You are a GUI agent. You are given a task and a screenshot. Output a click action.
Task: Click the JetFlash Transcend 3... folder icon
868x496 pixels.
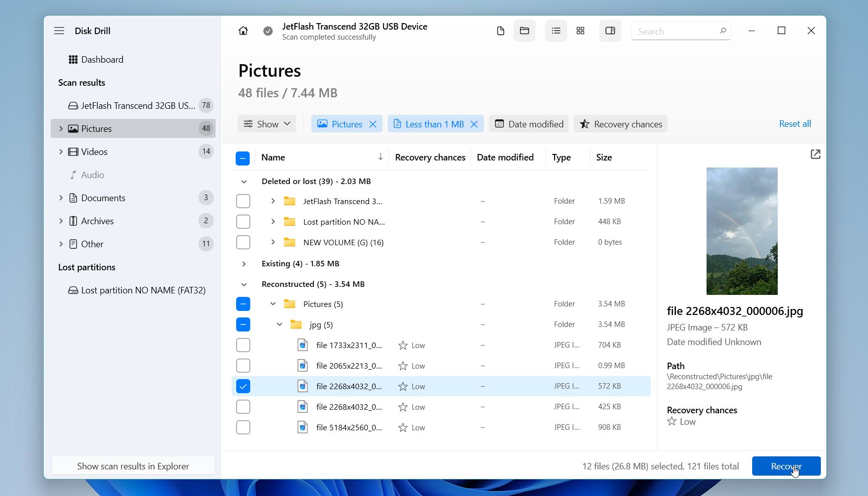(x=289, y=201)
